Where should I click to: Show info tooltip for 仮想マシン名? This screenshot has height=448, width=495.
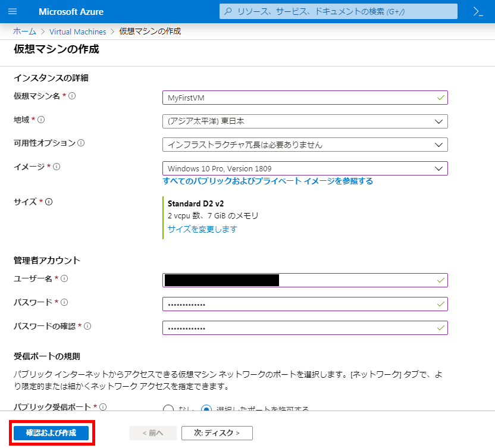(x=72, y=96)
